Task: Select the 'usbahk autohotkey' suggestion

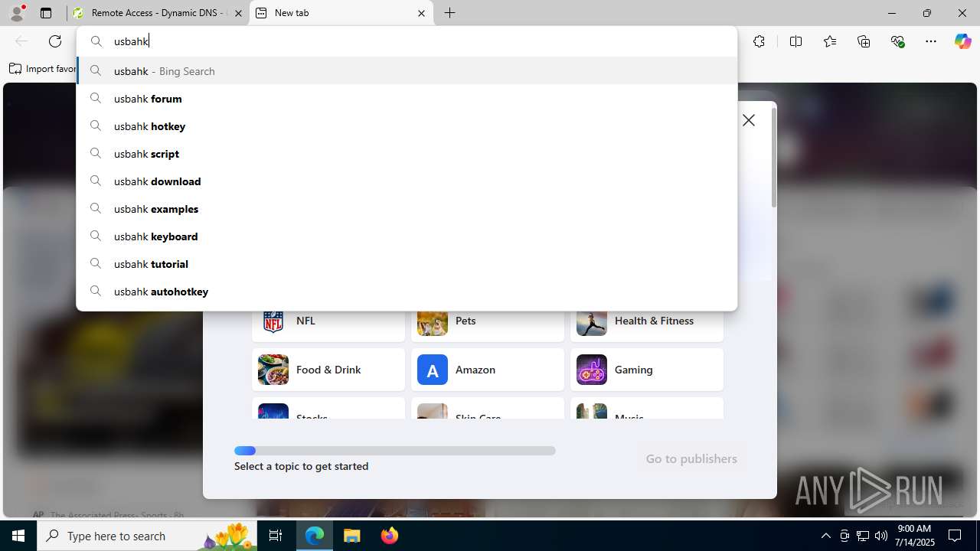Action: [x=407, y=292]
